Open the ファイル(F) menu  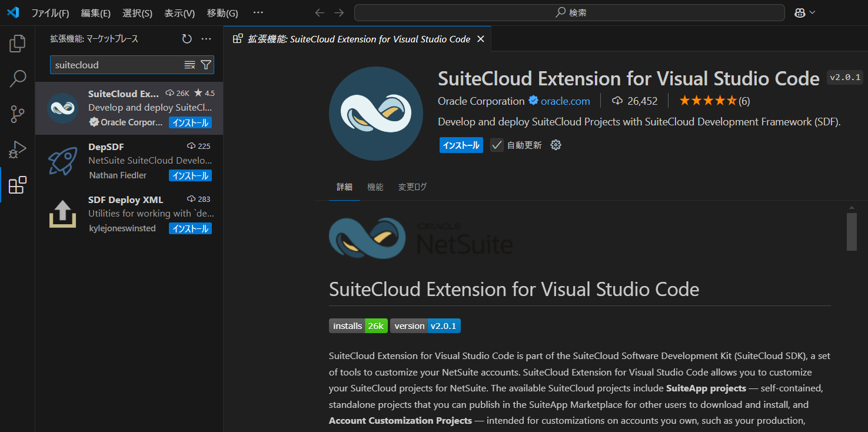[x=50, y=12]
